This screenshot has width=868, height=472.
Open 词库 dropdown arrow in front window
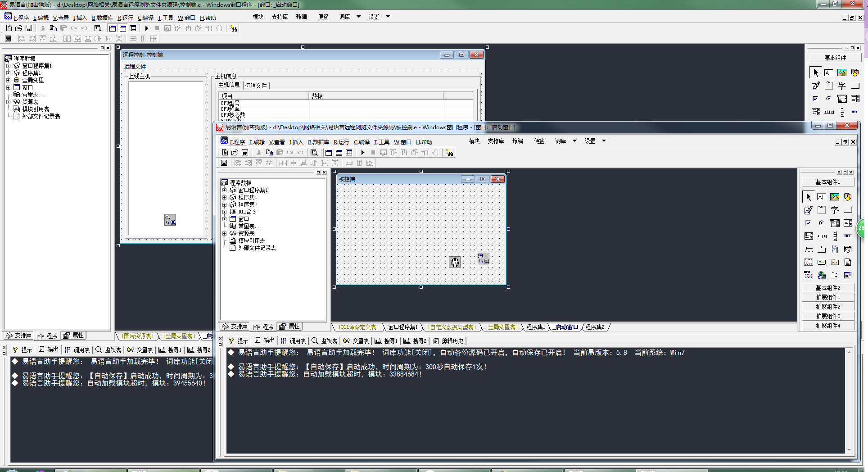[574, 141]
